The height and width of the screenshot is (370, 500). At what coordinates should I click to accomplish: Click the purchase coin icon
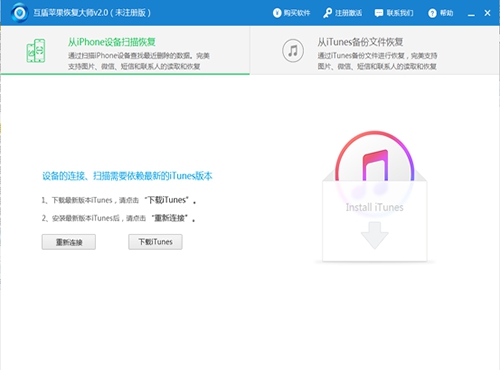coord(277,13)
